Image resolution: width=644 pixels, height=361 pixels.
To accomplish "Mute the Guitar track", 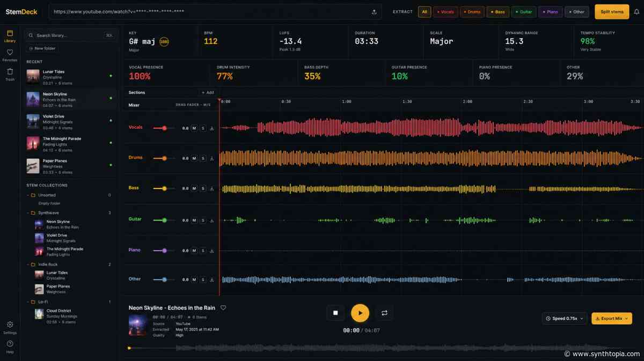I will coord(194,220).
